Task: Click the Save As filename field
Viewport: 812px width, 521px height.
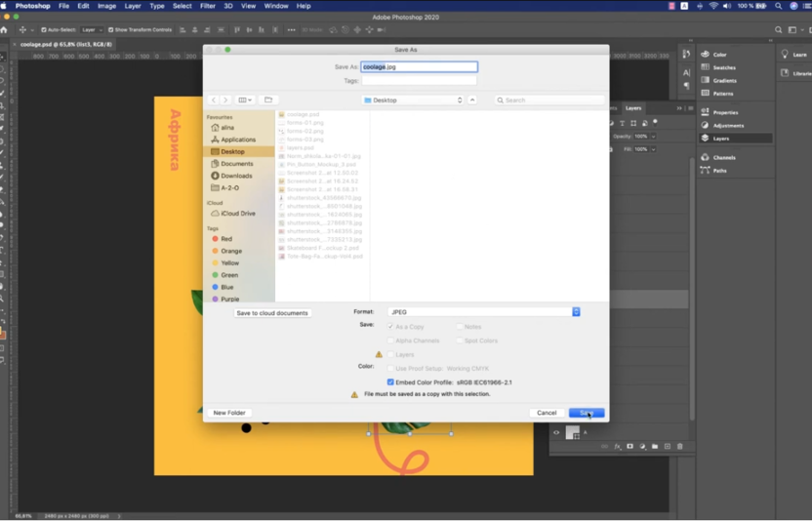Action: 419,67
